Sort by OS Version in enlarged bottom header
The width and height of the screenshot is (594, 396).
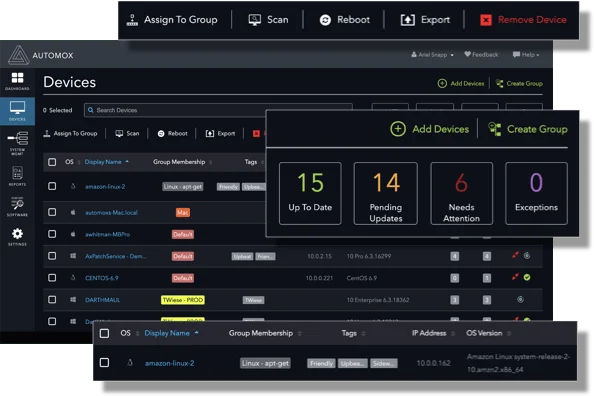coord(488,333)
